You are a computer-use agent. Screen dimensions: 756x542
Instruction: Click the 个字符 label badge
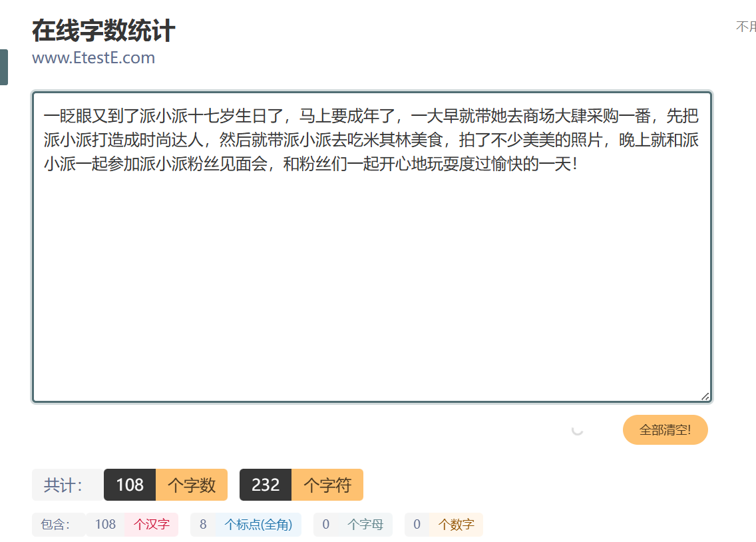tap(327, 485)
